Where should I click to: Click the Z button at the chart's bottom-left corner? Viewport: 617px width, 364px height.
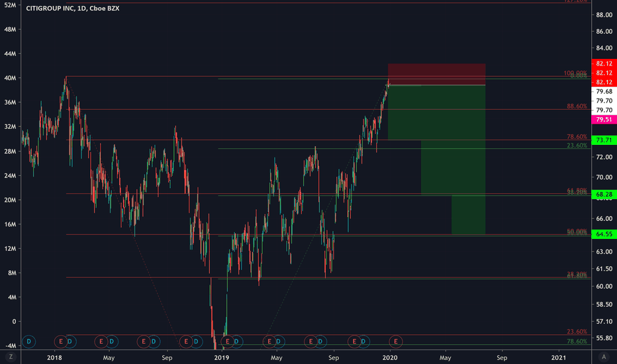coord(11,357)
